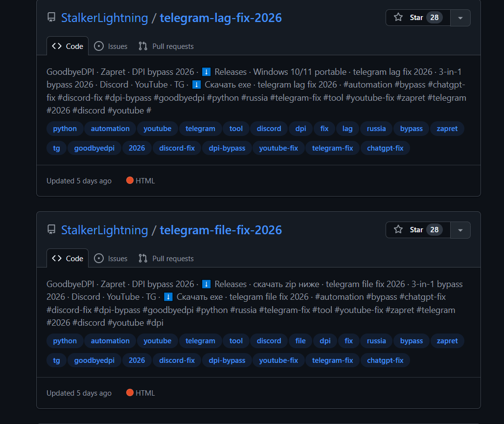Image resolution: width=504 pixels, height=424 pixels.
Task: Select Code tab in telegram-file-fix-2026 card
Action: tap(68, 259)
